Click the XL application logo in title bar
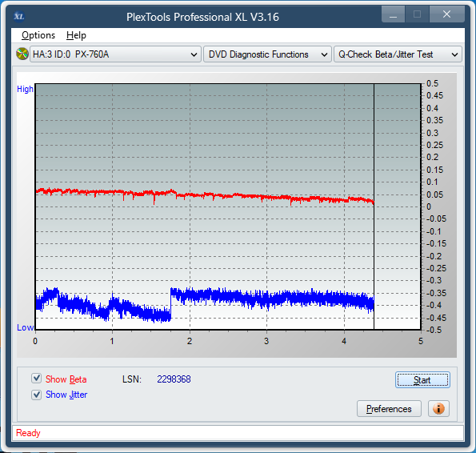Viewport: 476px width, 453px height. coord(19,16)
